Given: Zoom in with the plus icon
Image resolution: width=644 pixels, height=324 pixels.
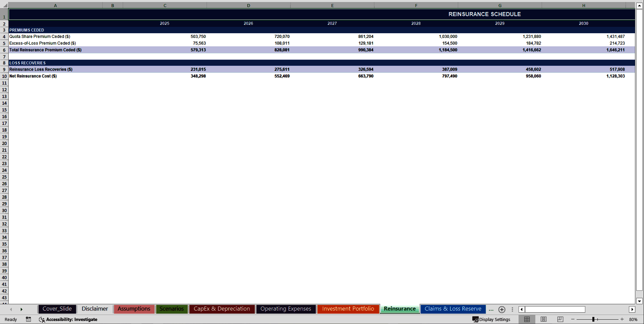Looking at the screenshot, I should tap(622, 319).
